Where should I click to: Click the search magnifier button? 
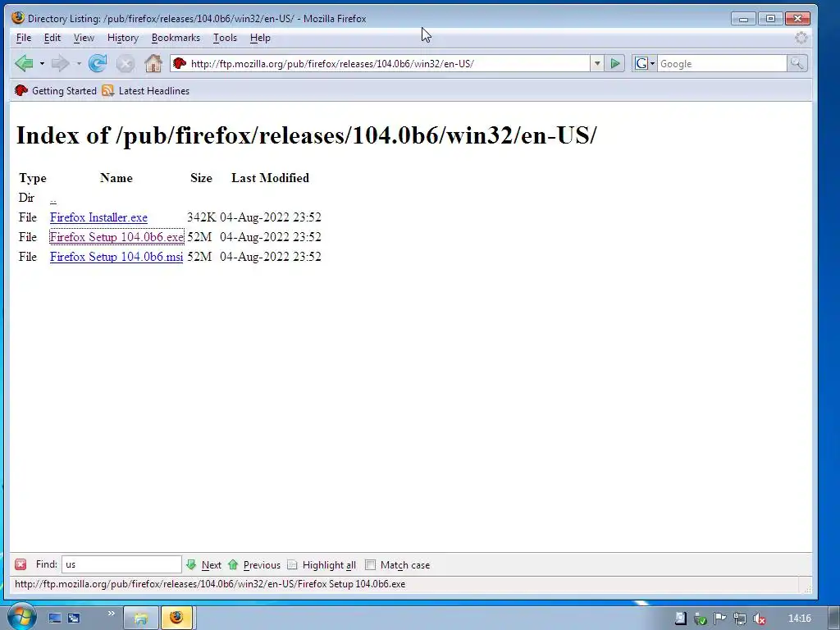click(x=797, y=63)
